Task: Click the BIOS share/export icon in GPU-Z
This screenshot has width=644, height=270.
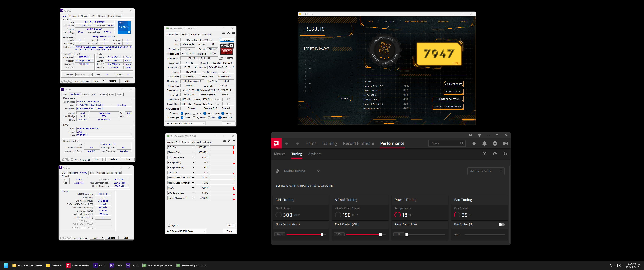Action: click(221, 58)
